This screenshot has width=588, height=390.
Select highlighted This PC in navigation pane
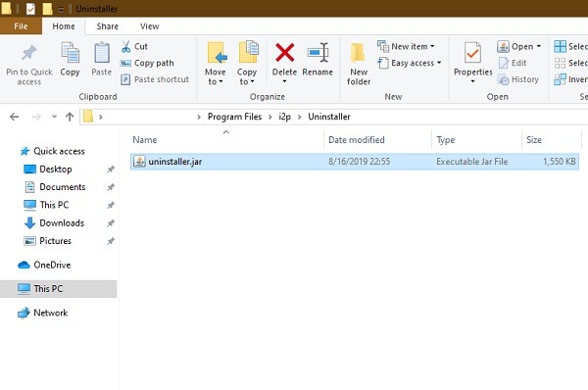click(59, 289)
